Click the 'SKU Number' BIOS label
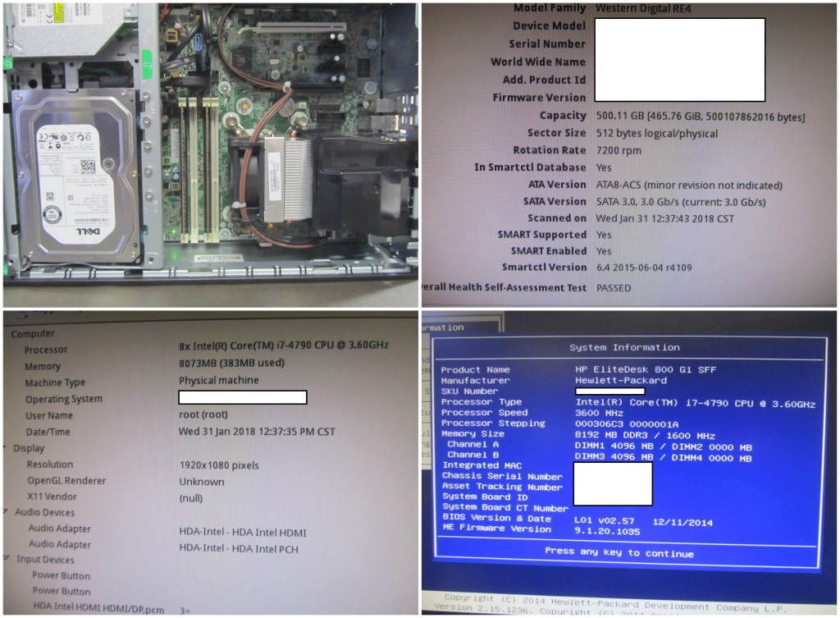Screen dimensions: 840x618 pos(469,391)
